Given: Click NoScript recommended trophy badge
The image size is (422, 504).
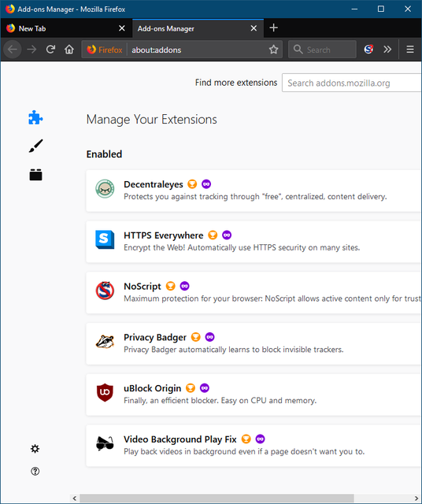Looking at the screenshot, I should click(170, 286).
